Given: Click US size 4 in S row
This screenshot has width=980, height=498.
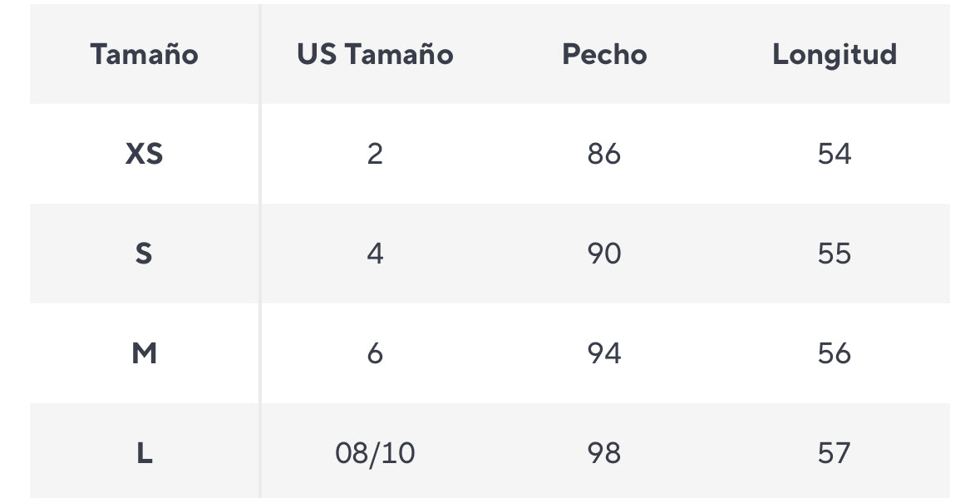Looking at the screenshot, I should [375, 254].
